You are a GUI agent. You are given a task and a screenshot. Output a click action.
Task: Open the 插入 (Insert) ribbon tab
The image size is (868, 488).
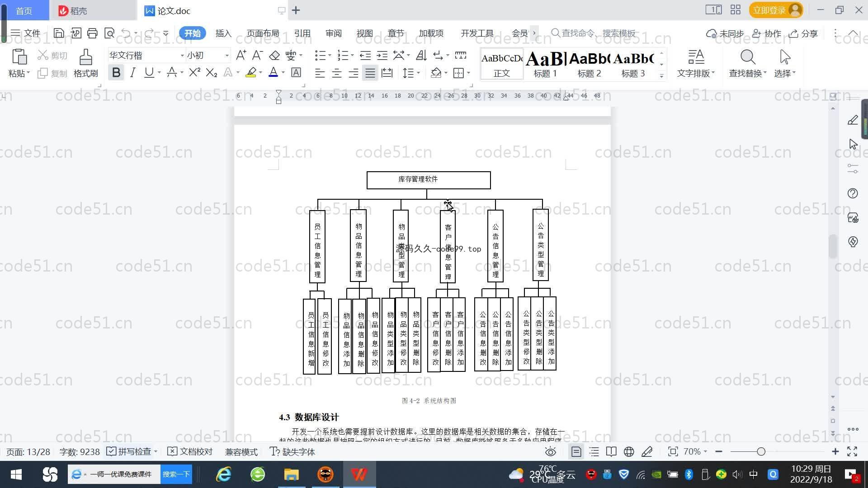pyautogui.click(x=223, y=33)
